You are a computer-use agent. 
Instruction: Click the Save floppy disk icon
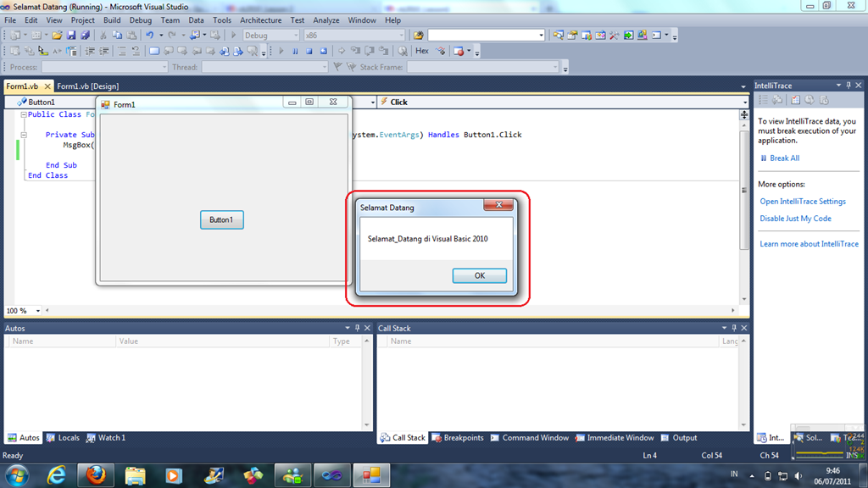click(x=71, y=36)
